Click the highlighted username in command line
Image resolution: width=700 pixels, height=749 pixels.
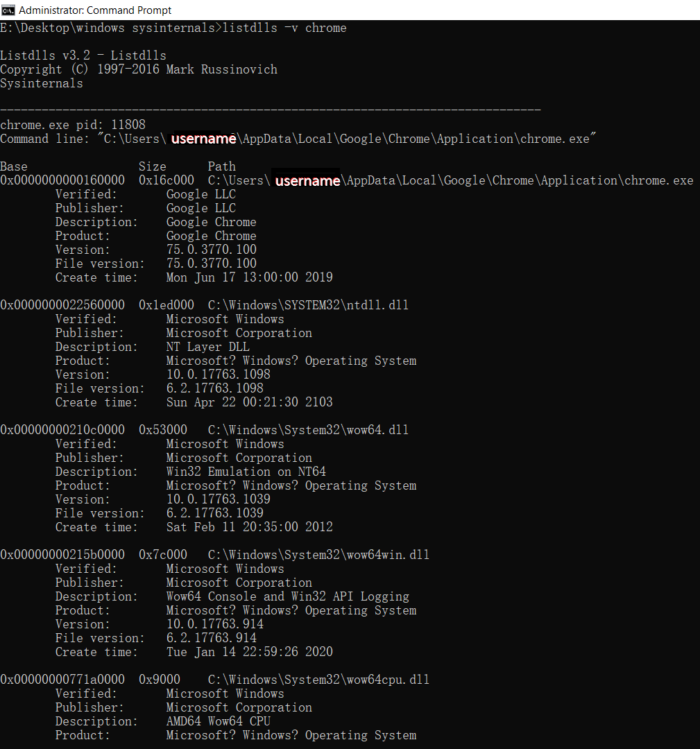click(202, 139)
